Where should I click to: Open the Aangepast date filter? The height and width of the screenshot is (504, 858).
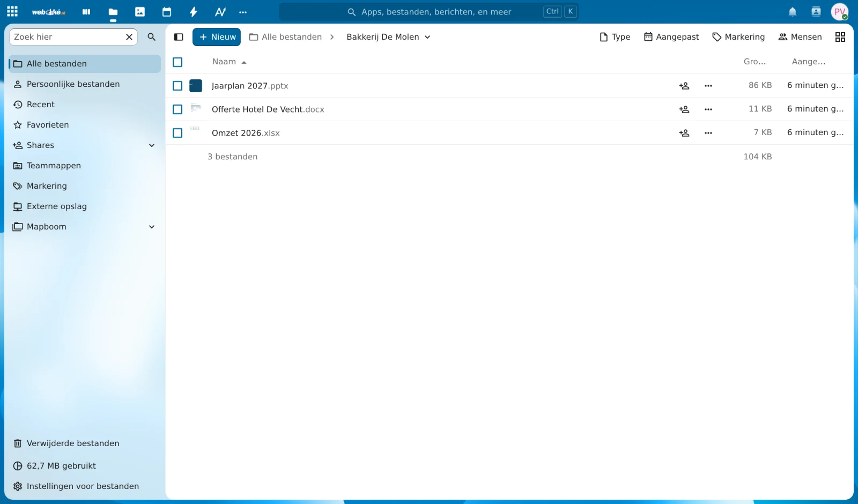pos(671,37)
